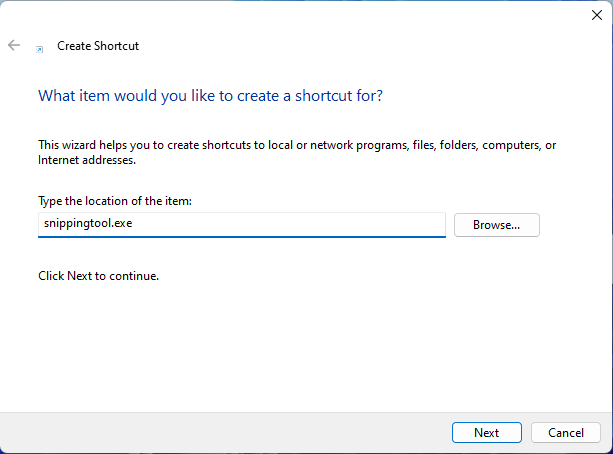
Task: Click the 'This wizard helps you' description line
Action: pyautogui.click(x=296, y=145)
